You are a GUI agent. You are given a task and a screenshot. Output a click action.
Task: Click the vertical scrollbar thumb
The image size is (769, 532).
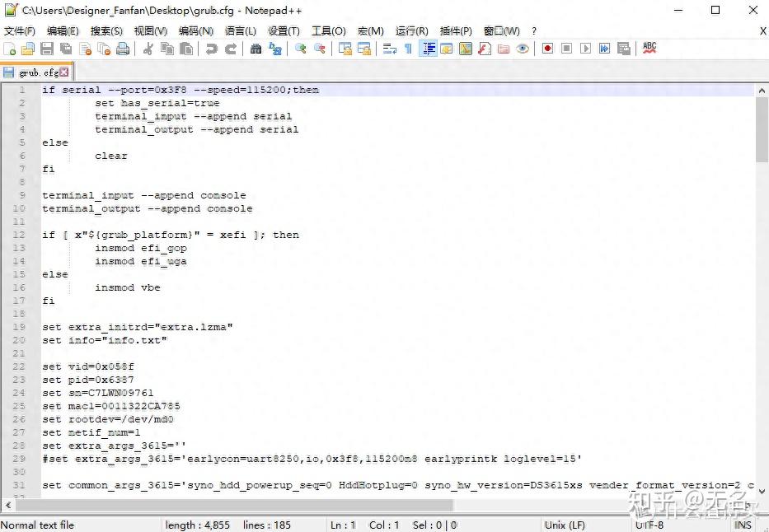(762, 130)
